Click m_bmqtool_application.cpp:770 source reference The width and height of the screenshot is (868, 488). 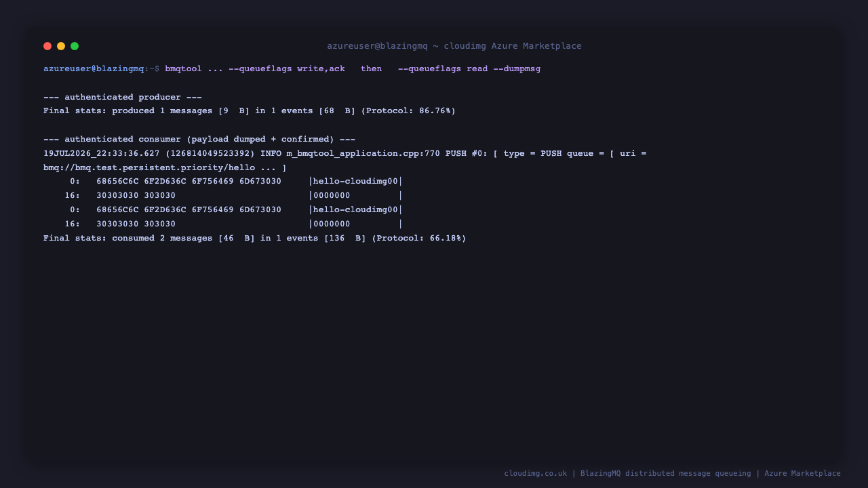pos(363,154)
